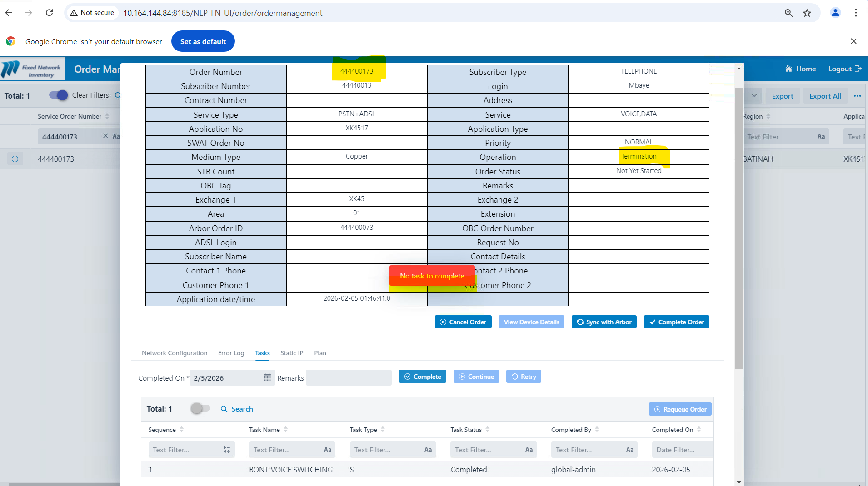Expand the dropdown chevron left of Export
Viewport: 868px width, 486px height.
754,95
